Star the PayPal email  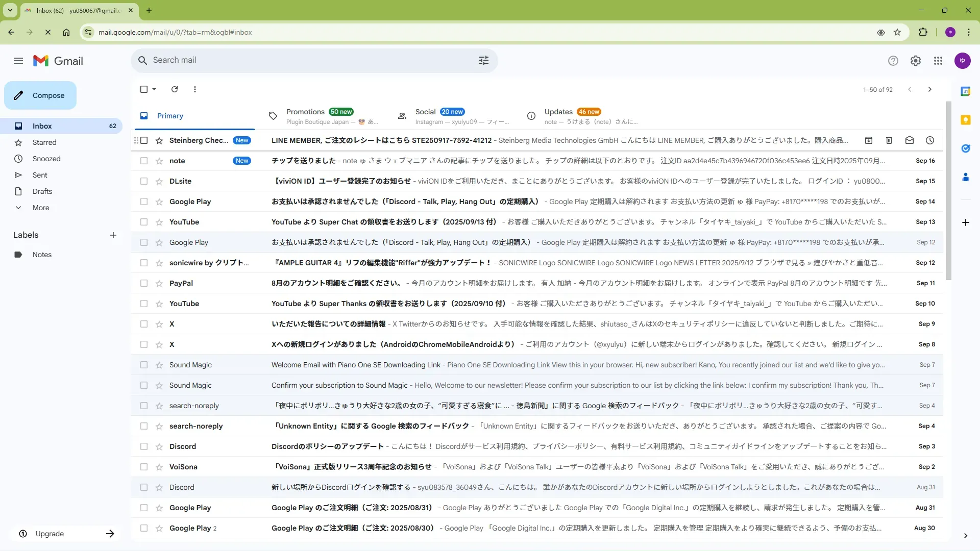pos(159,283)
